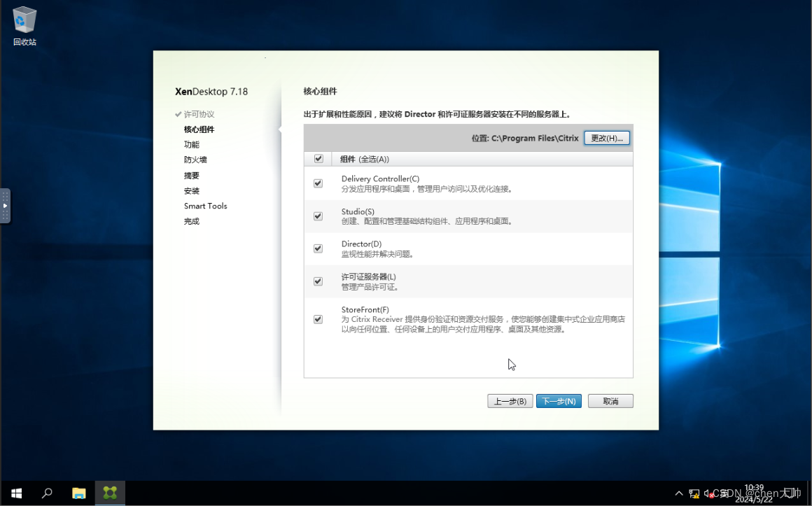This screenshot has width=812, height=506.
Task: Uncheck the StoreFront component checkbox
Action: [318, 320]
